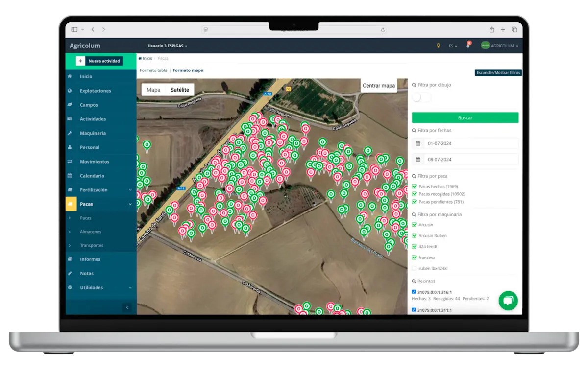Click the Centrar mapa button
The width and height of the screenshot is (588, 375).
pos(378,86)
